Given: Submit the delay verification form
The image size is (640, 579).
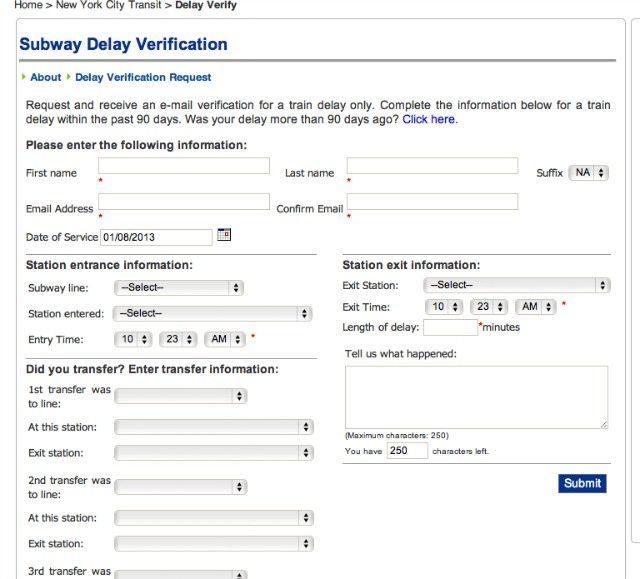Looking at the screenshot, I should click(582, 483).
